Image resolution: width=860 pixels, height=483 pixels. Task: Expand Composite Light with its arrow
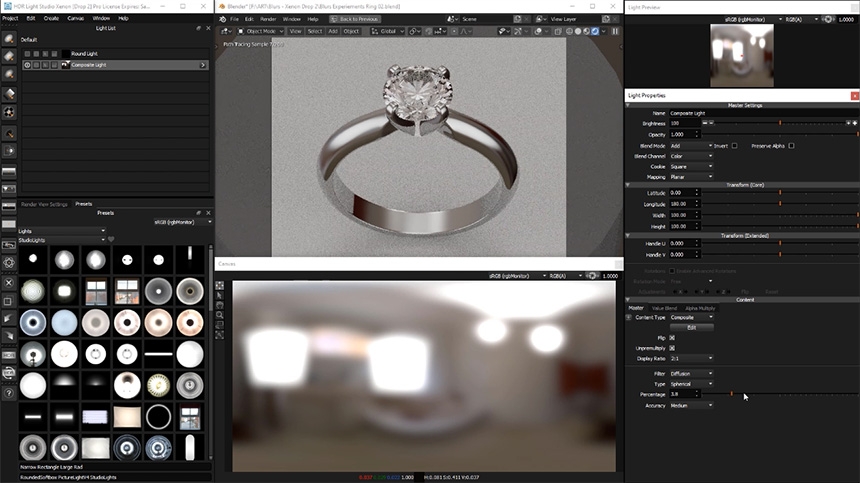(203, 65)
